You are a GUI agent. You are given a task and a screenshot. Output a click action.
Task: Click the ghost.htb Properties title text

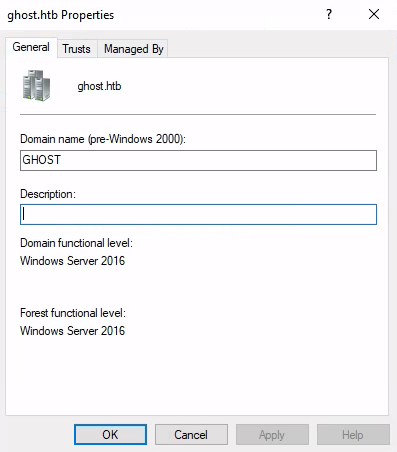(x=61, y=15)
